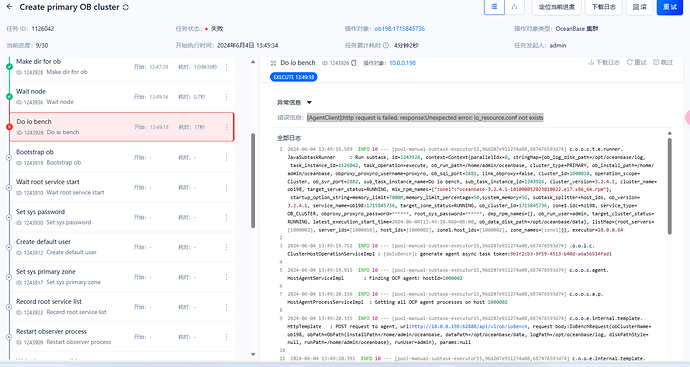The height and width of the screenshot is (367, 690).
Task: Go back using the arrow beside the title
Action: (10, 7)
